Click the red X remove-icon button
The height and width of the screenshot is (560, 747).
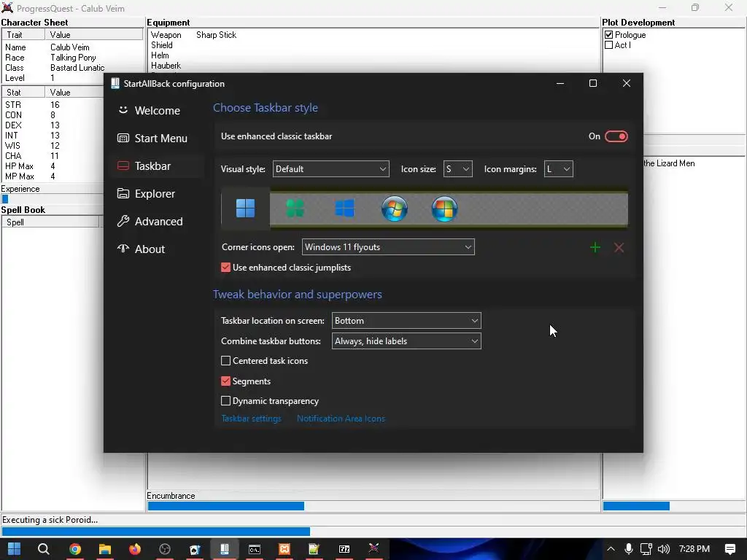pos(619,248)
